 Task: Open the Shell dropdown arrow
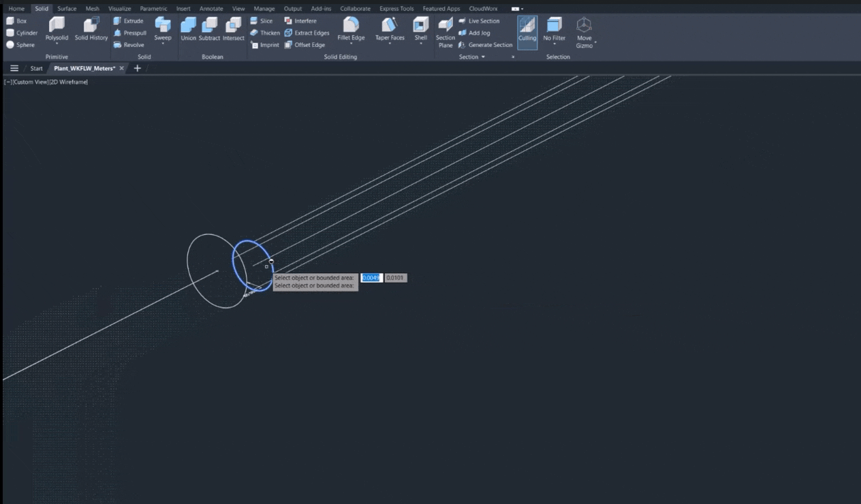[421, 44]
